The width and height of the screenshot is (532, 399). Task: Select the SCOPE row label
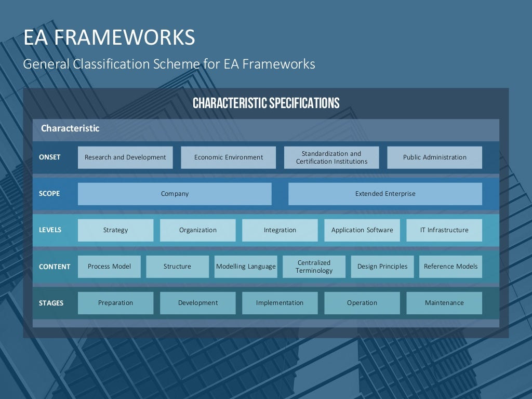[49, 193]
